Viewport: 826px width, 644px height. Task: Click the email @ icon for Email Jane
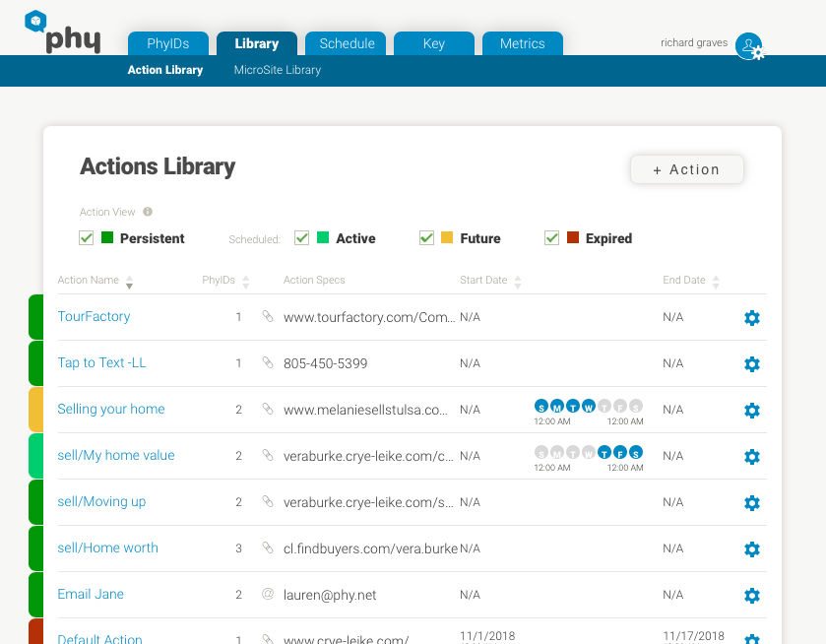pyautogui.click(x=267, y=595)
